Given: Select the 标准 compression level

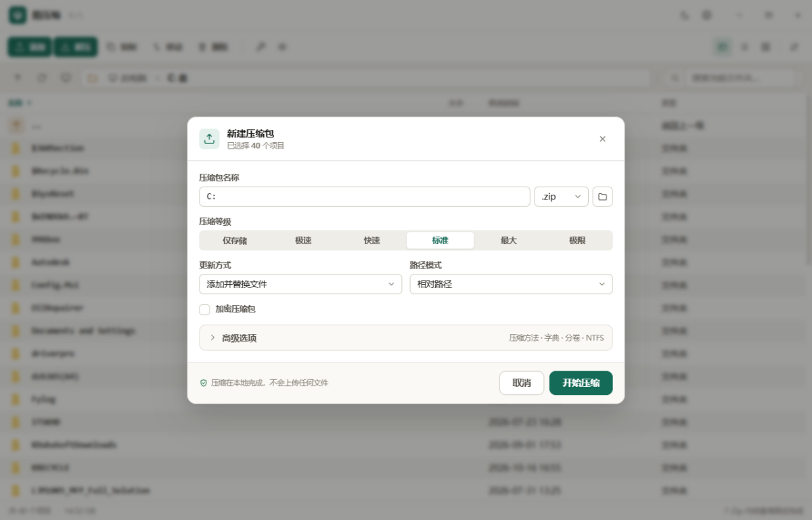Looking at the screenshot, I should pos(440,241).
